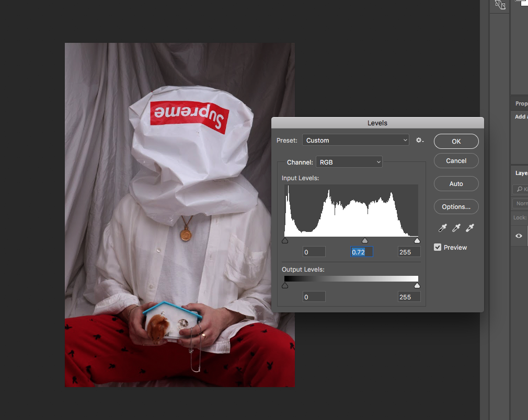Viewport: 528px width, 420px height.
Task: Click the input midtone gray slider handle
Action: [365, 241]
